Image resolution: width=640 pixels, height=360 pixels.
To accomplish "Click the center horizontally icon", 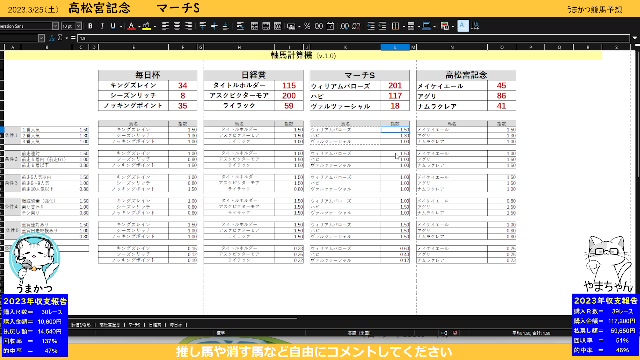I will click(177, 26).
